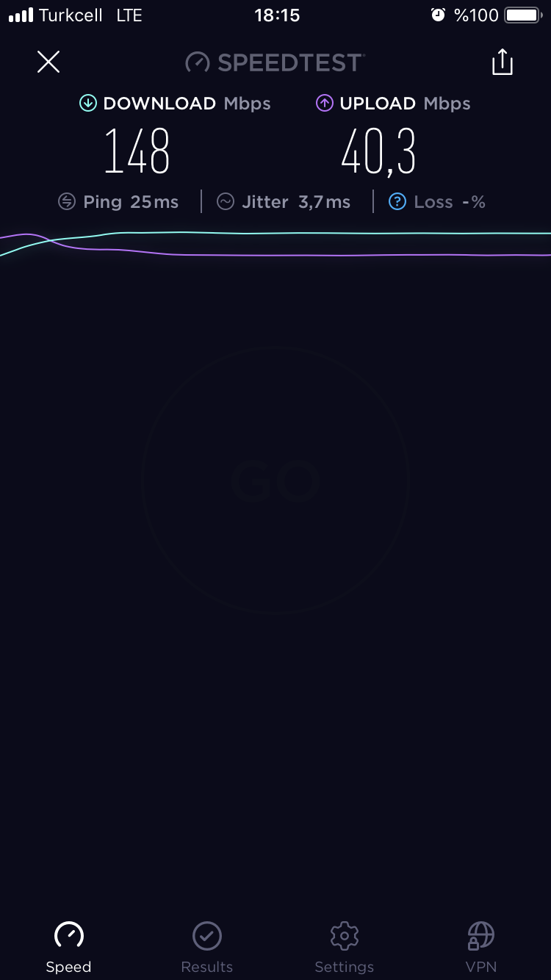Tap the Loss question mark icon

pos(397,202)
